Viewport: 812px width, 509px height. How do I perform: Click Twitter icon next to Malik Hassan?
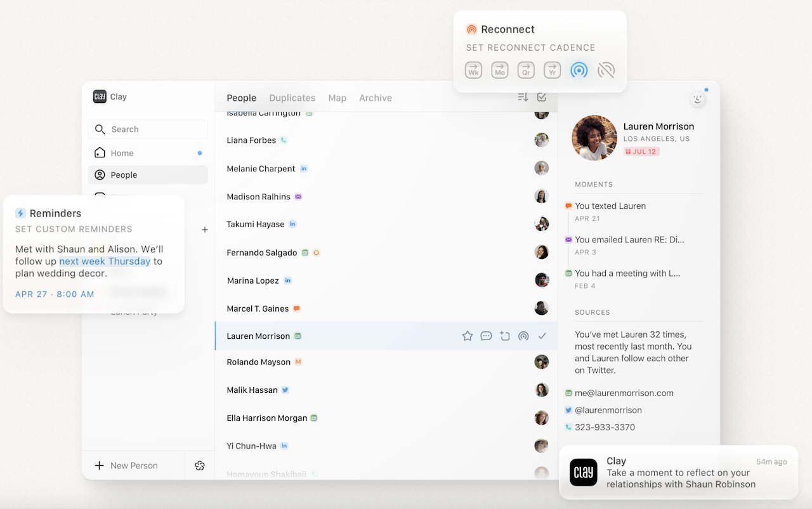[x=285, y=390]
